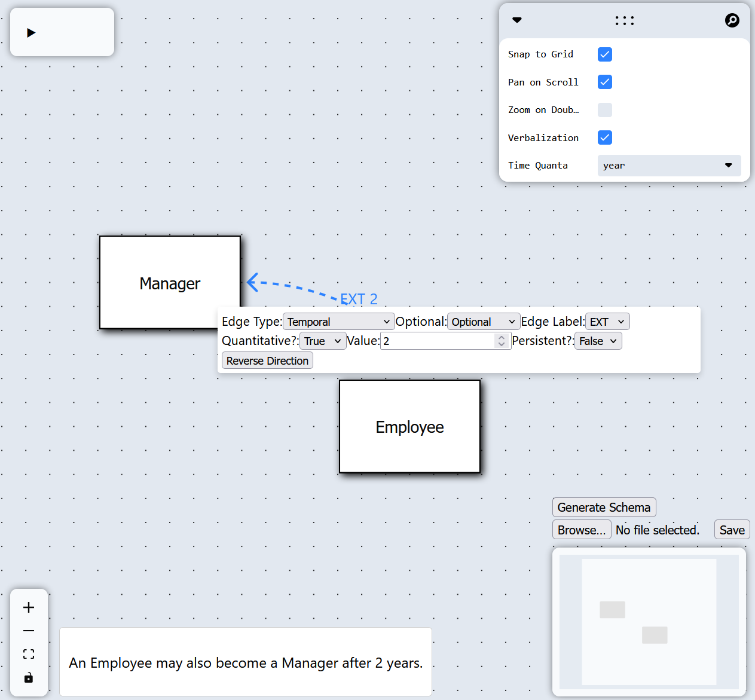Collapse the settings panel with caret icon
This screenshot has width=755, height=700.
(x=517, y=20)
